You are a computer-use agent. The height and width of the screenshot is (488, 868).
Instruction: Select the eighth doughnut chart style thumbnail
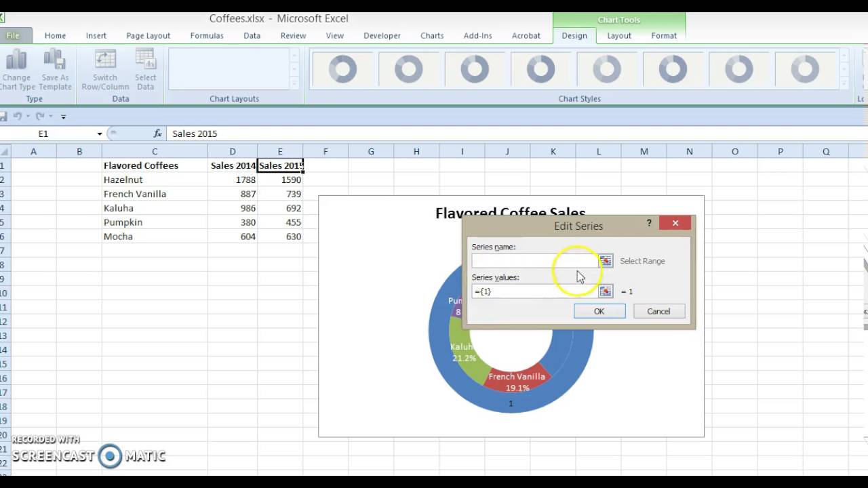(805, 69)
